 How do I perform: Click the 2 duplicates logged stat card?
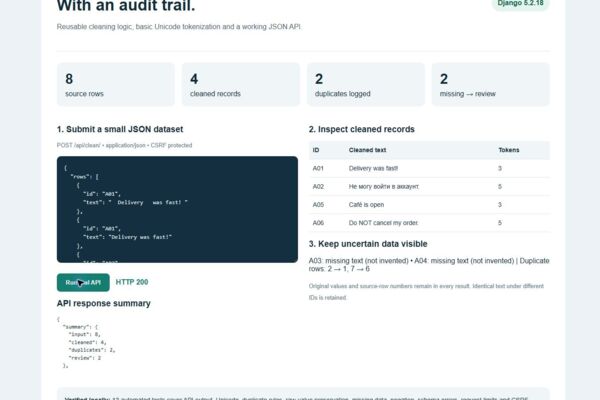pos(366,85)
